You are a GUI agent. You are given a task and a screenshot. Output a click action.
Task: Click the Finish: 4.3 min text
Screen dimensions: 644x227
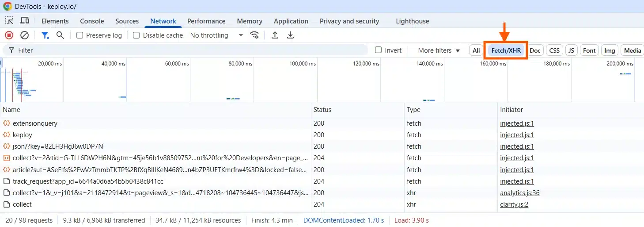tap(272, 220)
